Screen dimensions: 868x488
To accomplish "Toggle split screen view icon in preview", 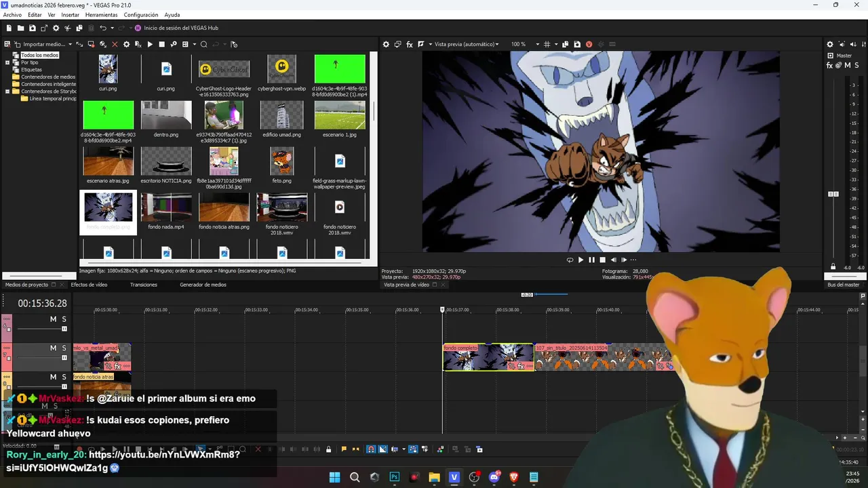I will (x=421, y=44).
